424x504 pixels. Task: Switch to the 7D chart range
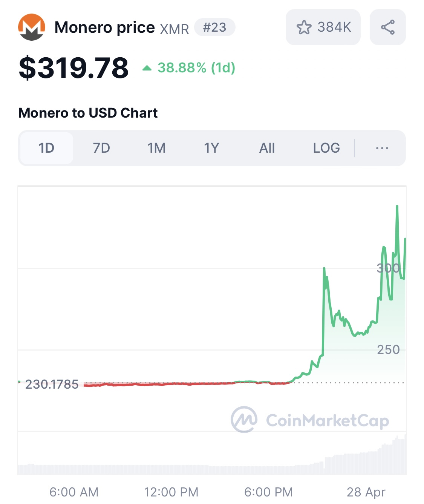click(101, 148)
